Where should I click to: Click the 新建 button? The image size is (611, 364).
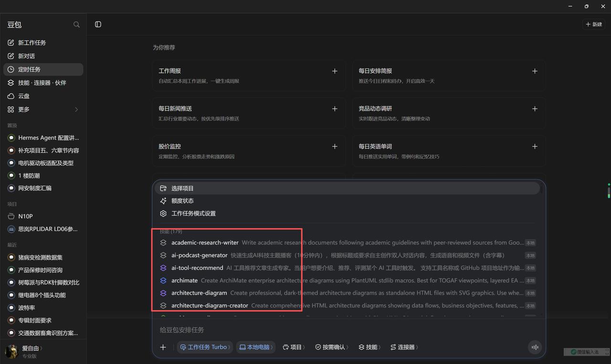click(594, 24)
